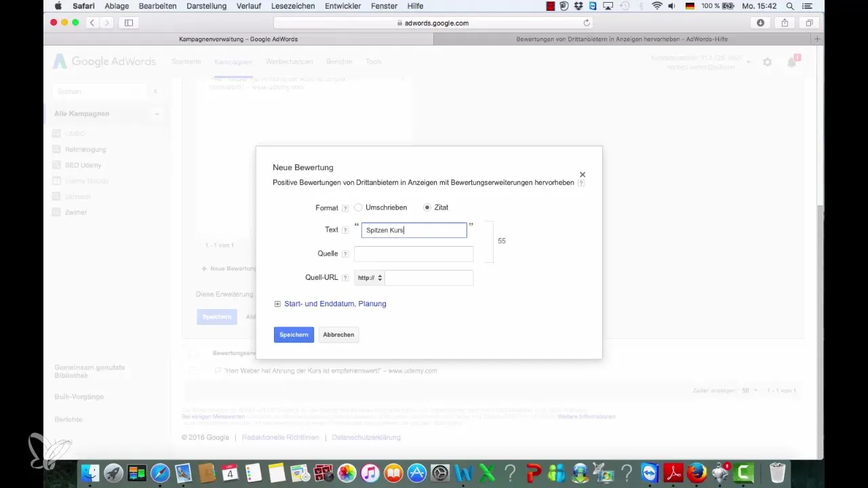The width and height of the screenshot is (868, 488).
Task: Open the Bearbeiten menu
Action: click(157, 5)
